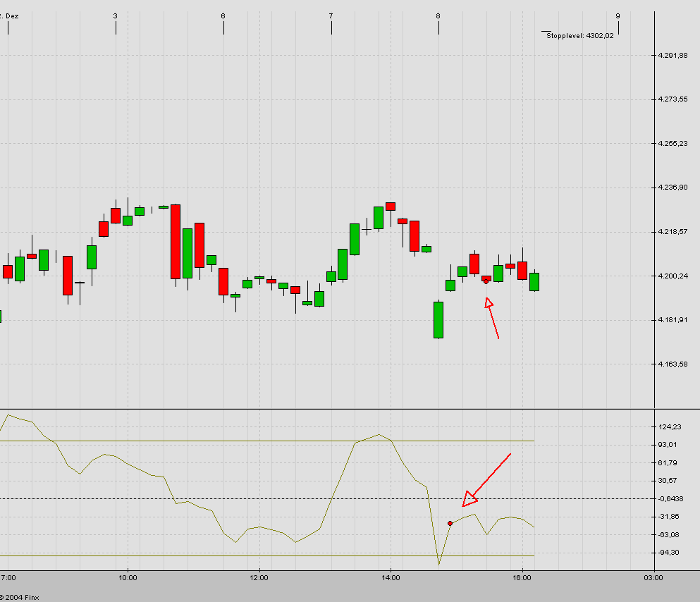Click the -0,6438 indicator zero-line label
The image size is (700, 602).
671,499
